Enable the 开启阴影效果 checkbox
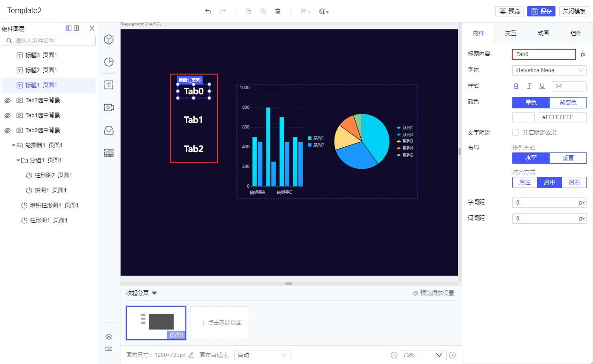593x364 pixels. click(x=516, y=132)
